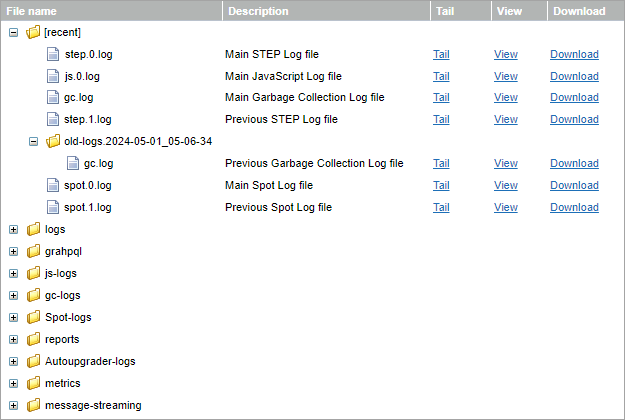The width and height of the screenshot is (625, 420).
Task: Click the File name column header
Action: pos(31,11)
